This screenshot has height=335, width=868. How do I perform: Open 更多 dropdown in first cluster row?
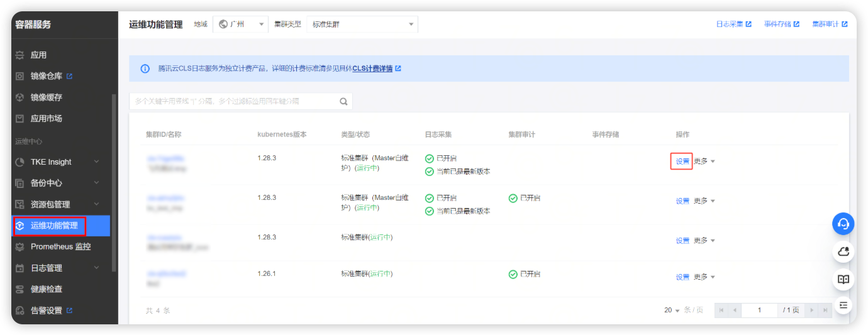[x=704, y=162]
